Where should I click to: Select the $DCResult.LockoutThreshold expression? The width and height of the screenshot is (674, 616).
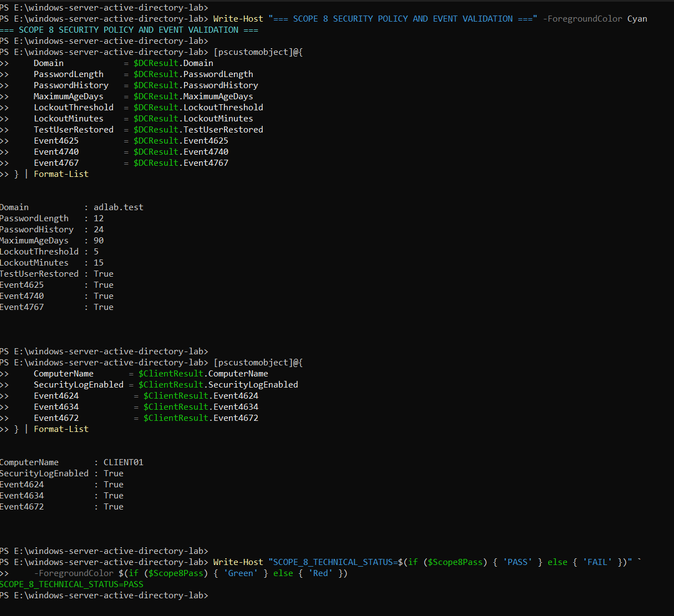pos(198,108)
